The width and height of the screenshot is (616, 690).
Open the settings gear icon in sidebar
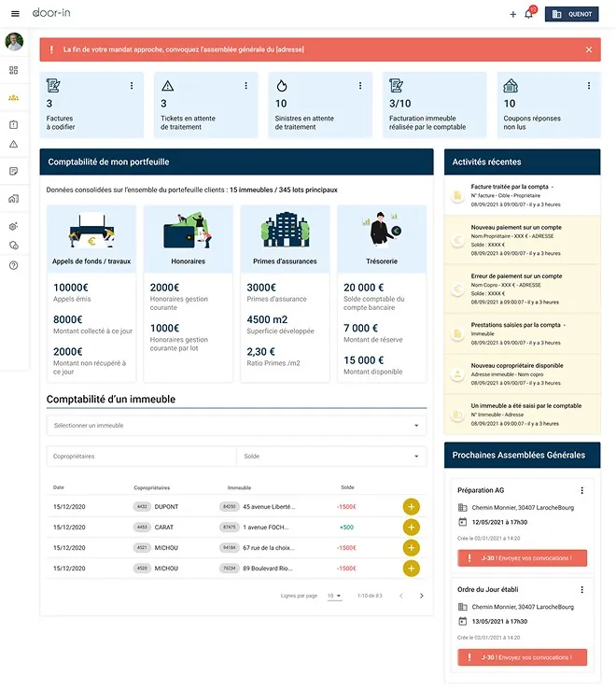pyautogui.click(x=14, y=226)
